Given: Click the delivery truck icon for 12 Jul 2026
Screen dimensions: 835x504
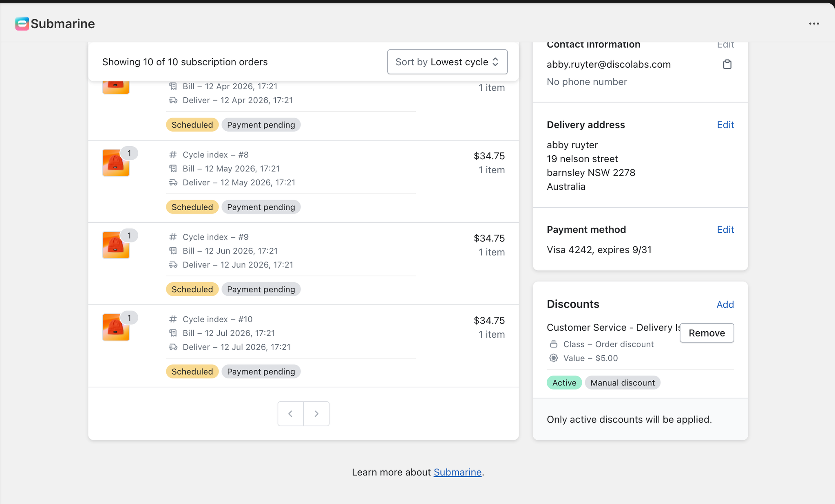Looking at the screenshot, I should 173,347.
